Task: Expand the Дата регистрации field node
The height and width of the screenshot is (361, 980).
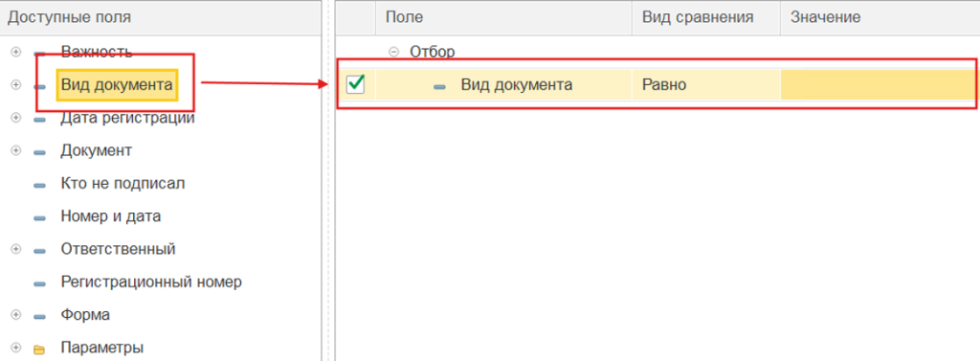Action: point(16,118)
